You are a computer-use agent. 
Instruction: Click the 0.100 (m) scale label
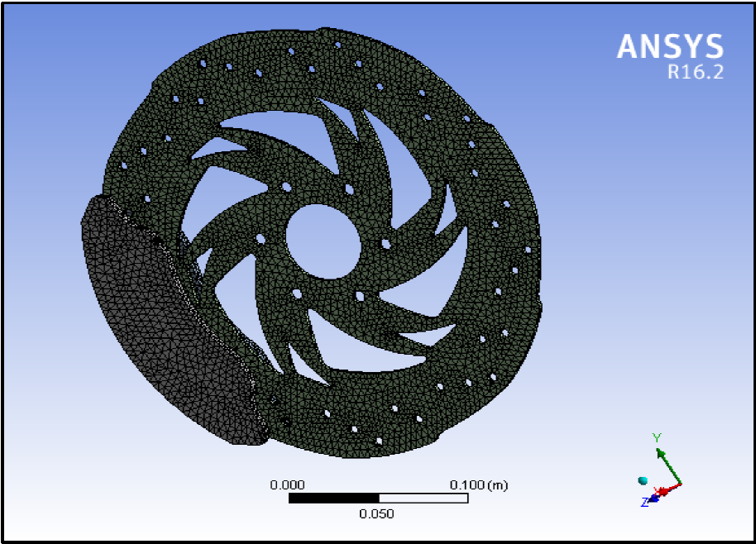tap(478, 484)
